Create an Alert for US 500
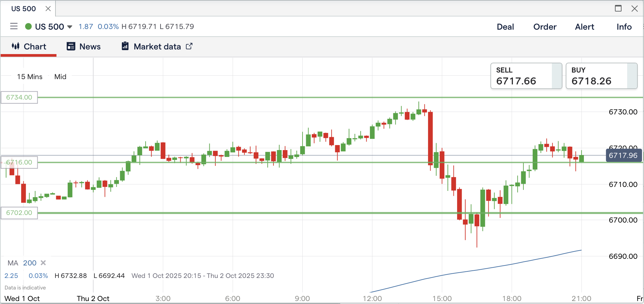 pos(584,27)
